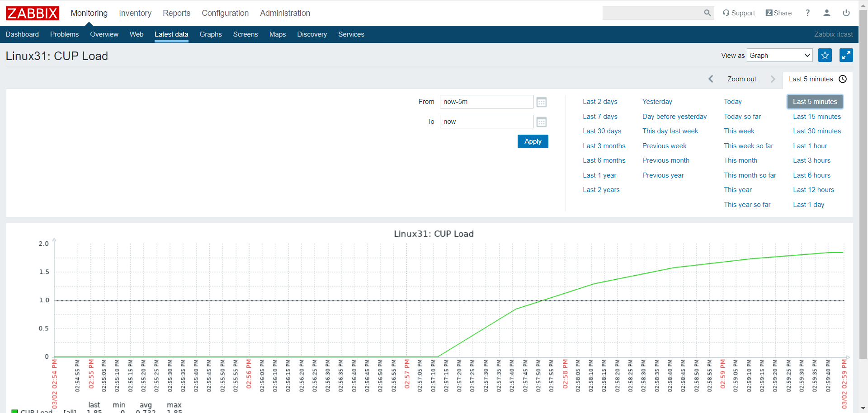Click the Apply button
Image resolution: width=868 pixels, height=413 pixels.
click(533, 141)
